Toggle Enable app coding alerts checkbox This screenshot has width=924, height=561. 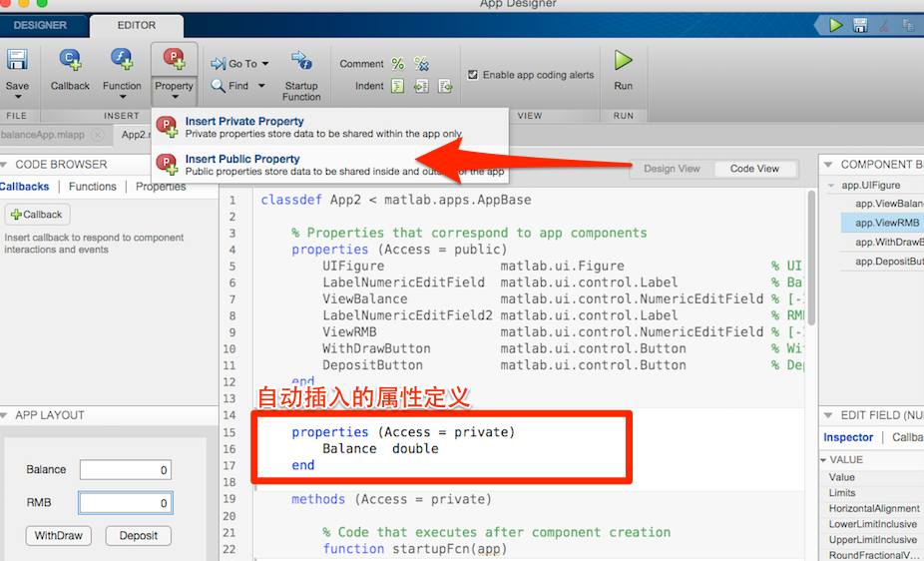473,75
